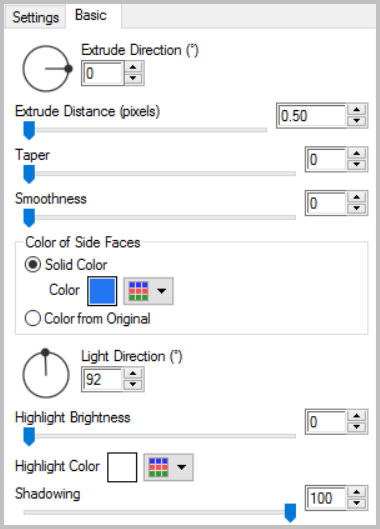Increase Extrude Direction with up arrow

coord(133,67)
